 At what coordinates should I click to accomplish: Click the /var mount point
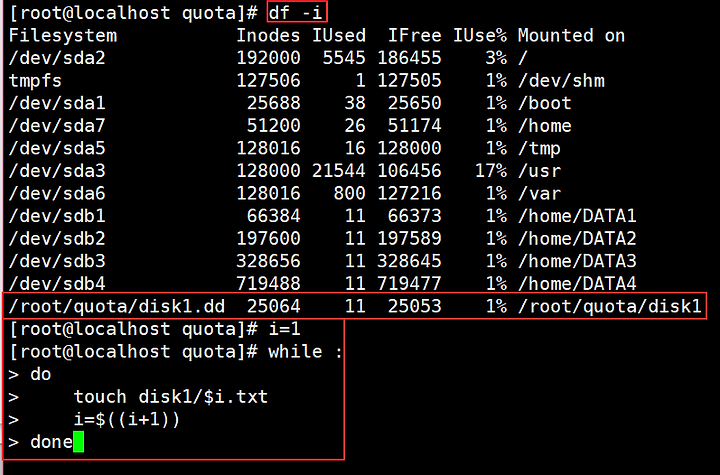(540, 193)
